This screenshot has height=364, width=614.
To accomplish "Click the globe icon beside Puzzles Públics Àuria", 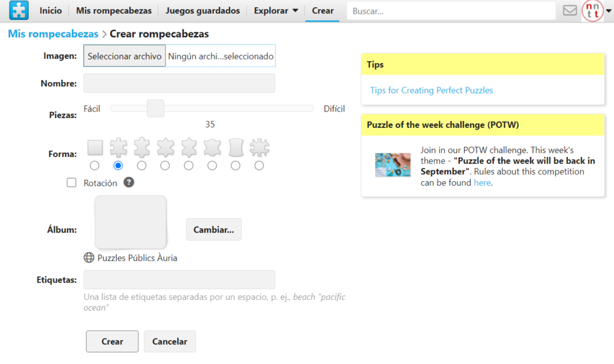I will pyautogui.click(x=89, y=258).
